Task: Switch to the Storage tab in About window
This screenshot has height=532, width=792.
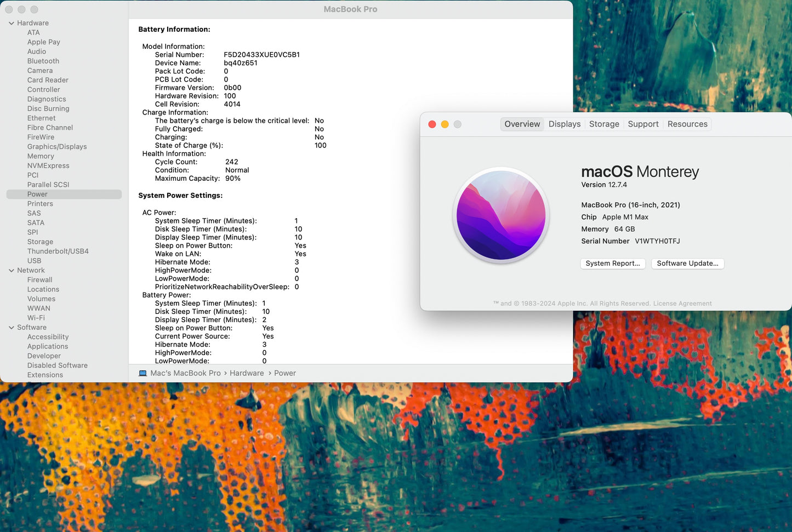Action: tap(604, 124)
